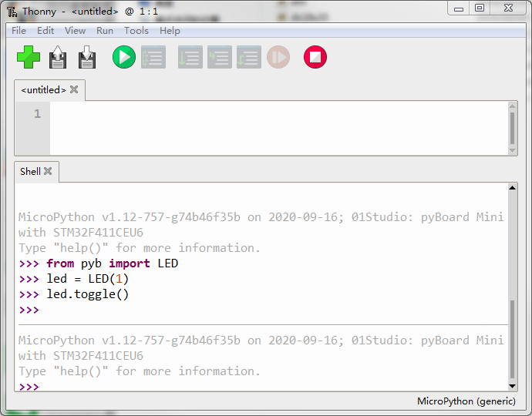Open a file using load icon
This screenshot has width=532, height=416.
[x=58, y=57]
